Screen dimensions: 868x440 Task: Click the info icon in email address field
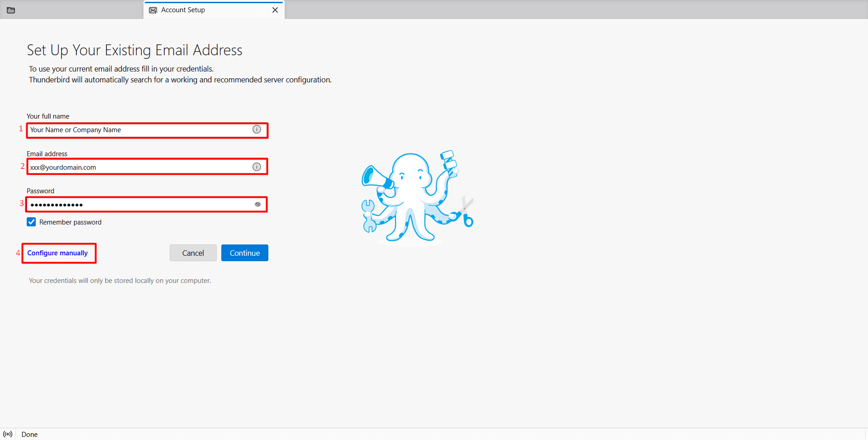[x=257, y=167]
